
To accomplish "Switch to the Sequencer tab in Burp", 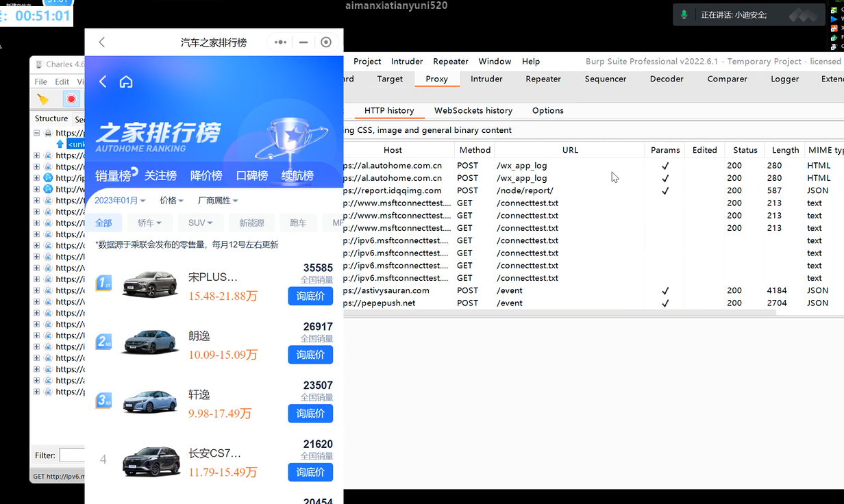I will click(x=606, y=79).
